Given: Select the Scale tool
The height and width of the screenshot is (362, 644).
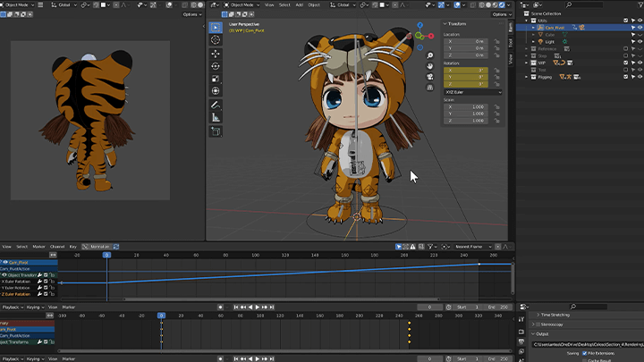Looking at the screenshot, I should pos(216,79).
